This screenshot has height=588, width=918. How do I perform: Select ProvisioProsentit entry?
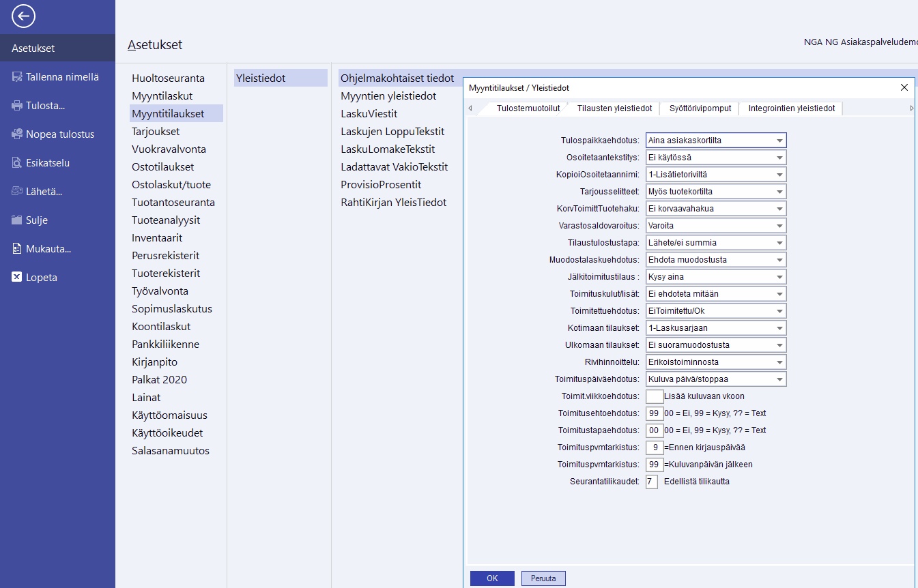point(381,185)
